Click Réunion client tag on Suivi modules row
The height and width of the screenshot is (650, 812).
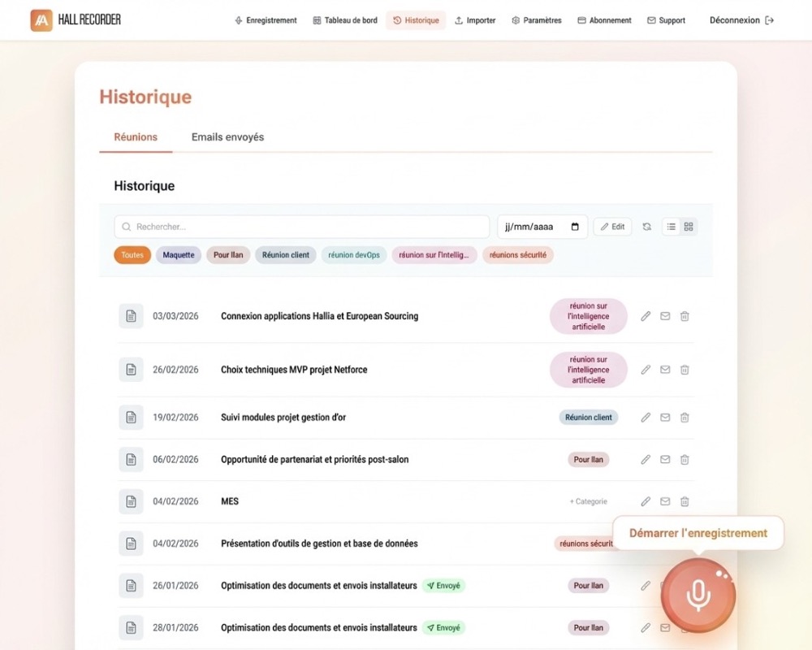coord(588,418)
